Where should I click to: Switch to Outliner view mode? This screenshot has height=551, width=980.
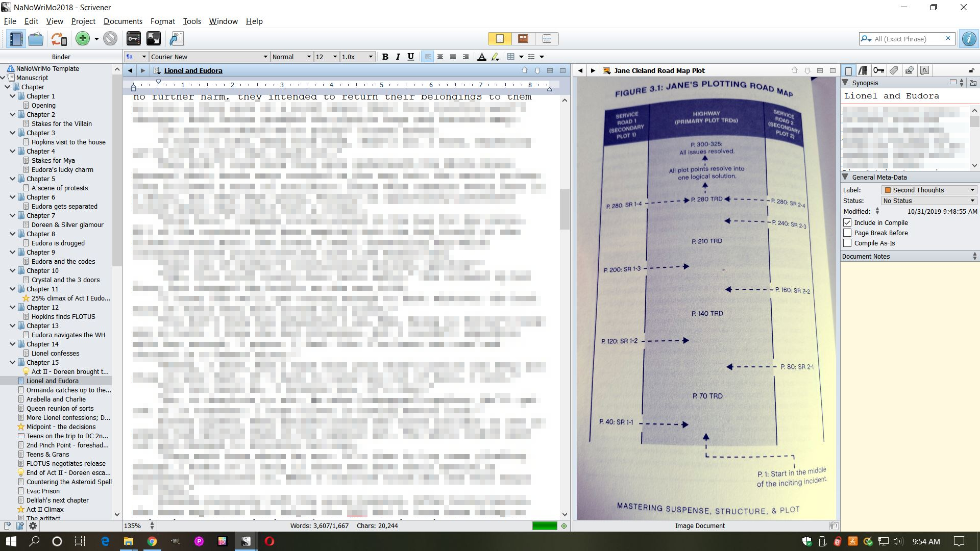point(547,39)
